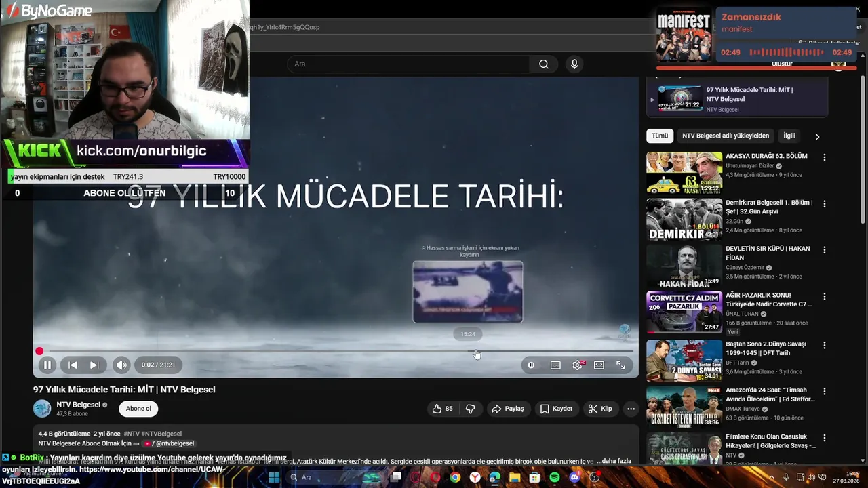Pause the video with the pause button
The height and width of the screenshot is (488, 868).
[47, 365]
